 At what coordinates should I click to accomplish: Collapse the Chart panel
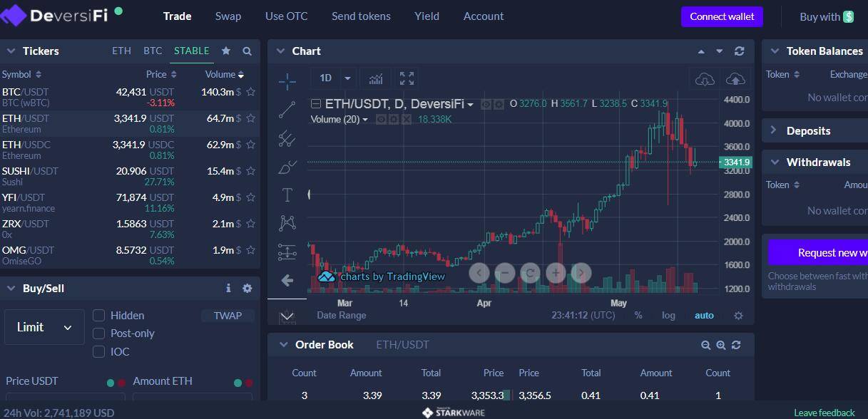[x=280, y=51]
